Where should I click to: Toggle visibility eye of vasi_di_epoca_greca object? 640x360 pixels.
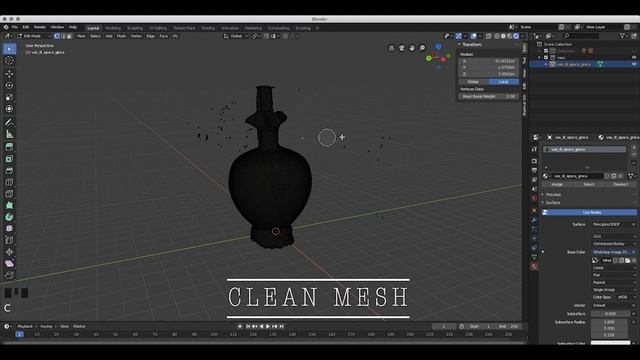634,64
